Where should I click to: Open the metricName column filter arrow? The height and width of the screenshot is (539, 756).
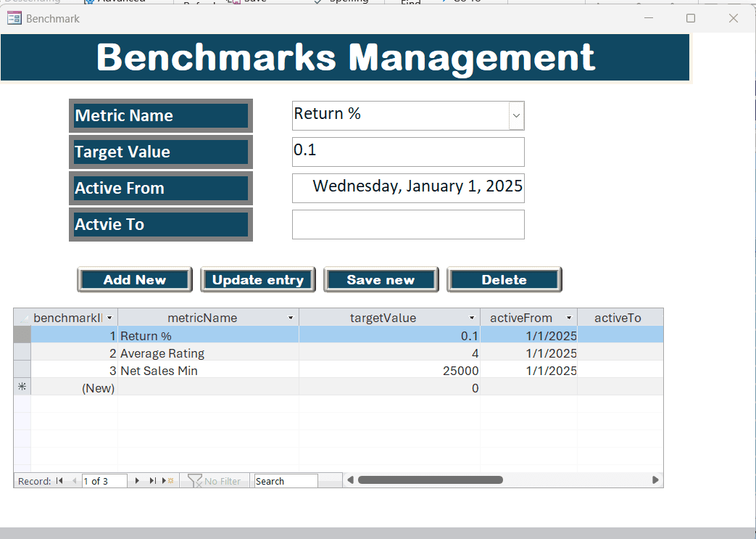[x=291, y=317]
